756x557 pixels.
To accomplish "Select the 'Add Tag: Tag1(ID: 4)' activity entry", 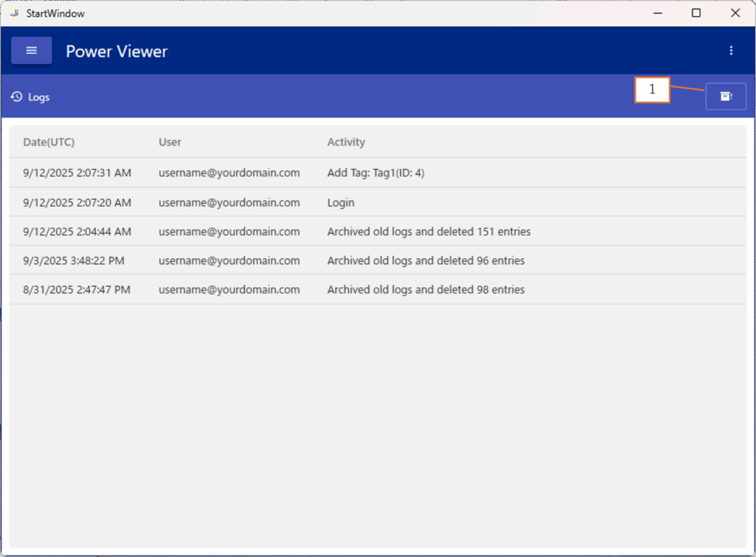I will point(375,173).
